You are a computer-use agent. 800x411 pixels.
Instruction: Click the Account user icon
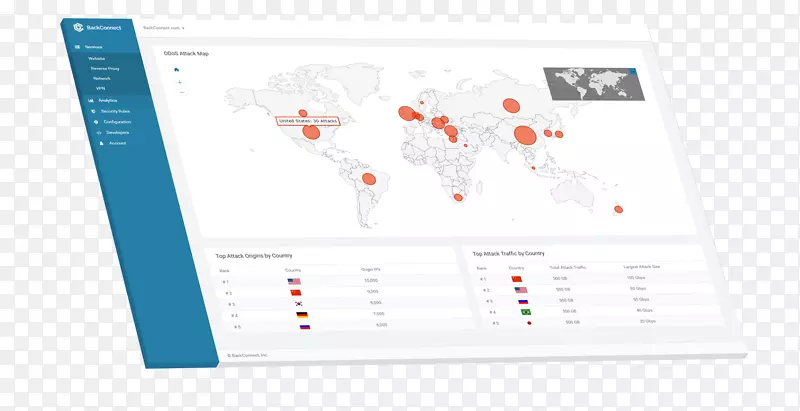pos(100,143)
